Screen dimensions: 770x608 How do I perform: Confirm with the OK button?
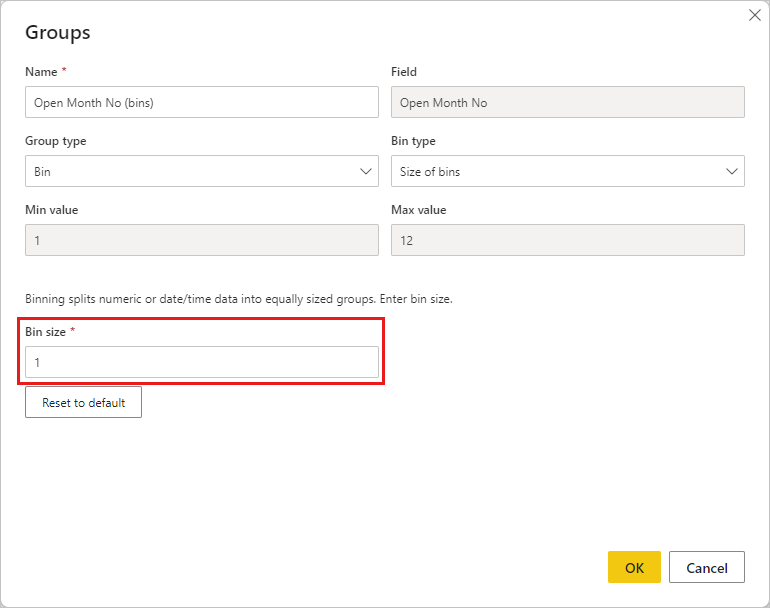coord(634,567)
